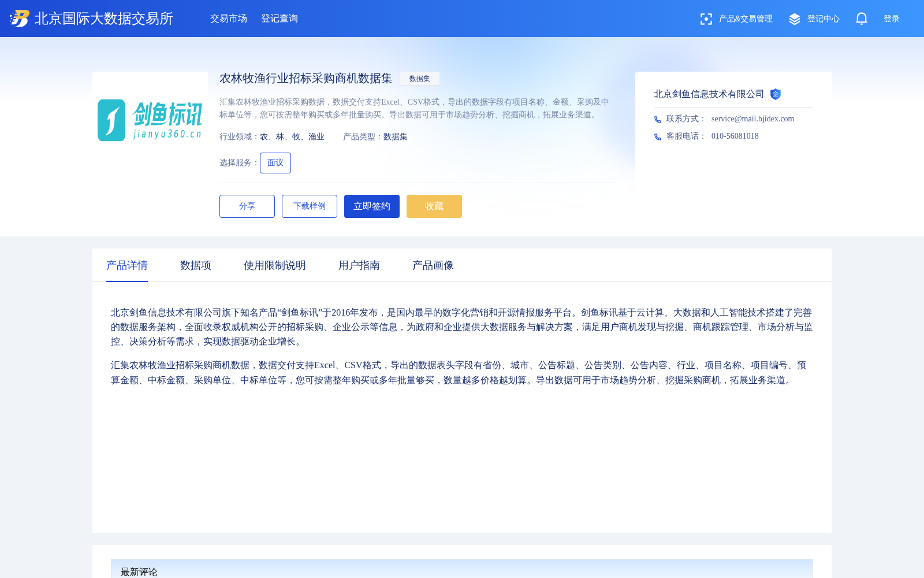This screenshot has width=924, height=578.
Task: Switch to the 使用限制说明 tab
Action: (275, 265)
